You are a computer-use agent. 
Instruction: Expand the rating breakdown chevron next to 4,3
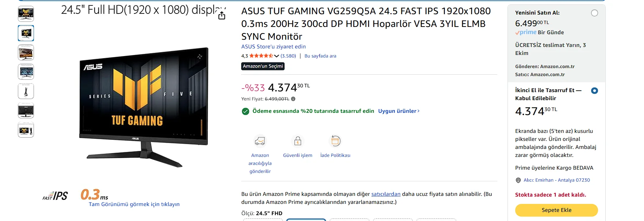277,56
